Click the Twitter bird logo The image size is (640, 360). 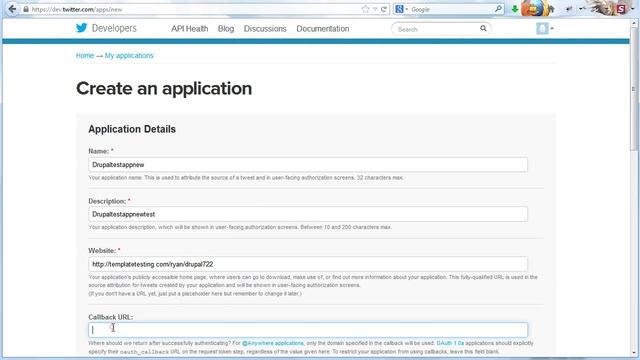click(81, 28)
